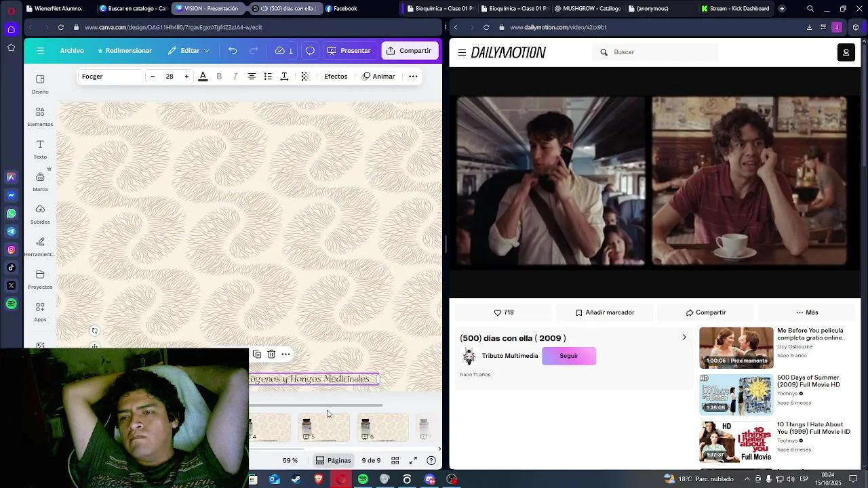Open the Texto side panel
The image size is (868, 488).
click(40, 149)
